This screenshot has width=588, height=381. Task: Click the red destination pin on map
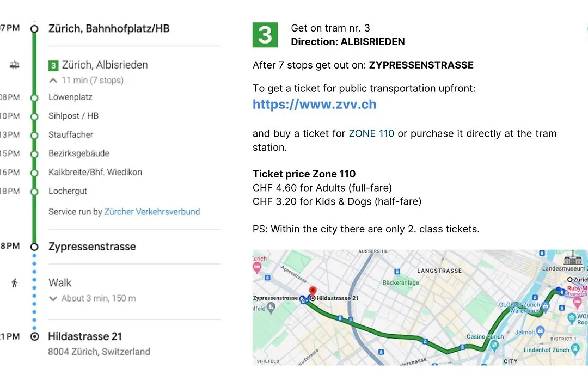point(313,291)
